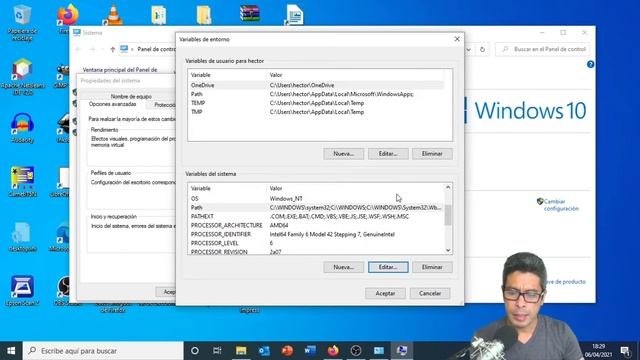This screenshot has width=640, height=360.
Task: Select the system Path variable row
Action: [316, 208]
